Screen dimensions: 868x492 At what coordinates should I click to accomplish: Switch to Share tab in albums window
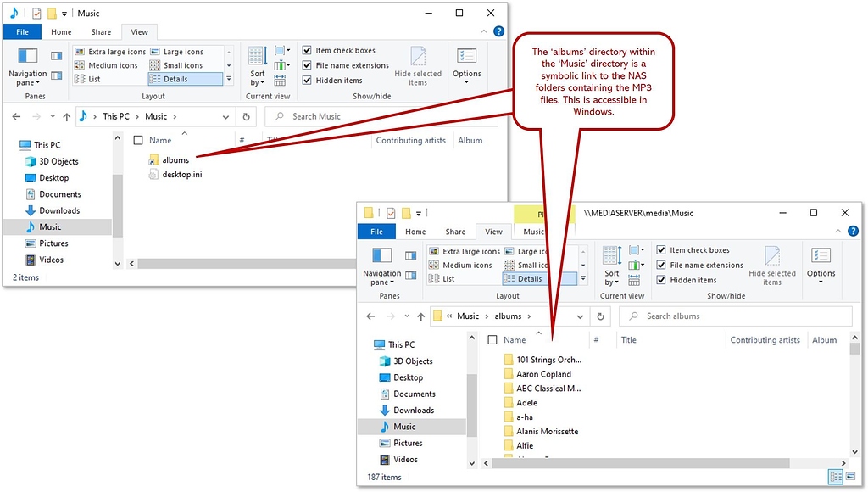(455, 232)
